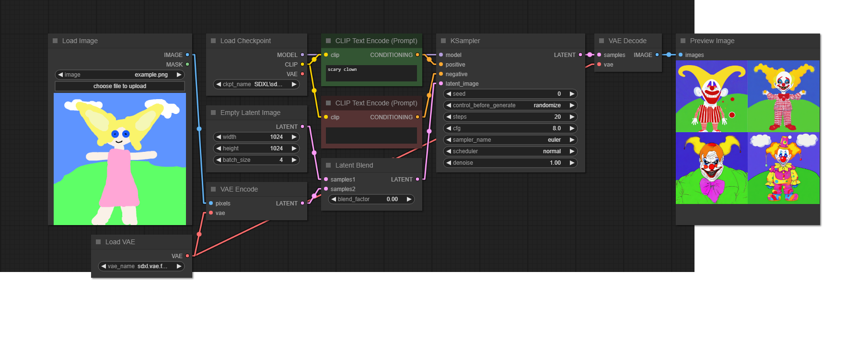The height and width of the screenshot is (340, 868).
Task: Open the ckpt_name checkpoint selector
Action: [x=256, y=84]
